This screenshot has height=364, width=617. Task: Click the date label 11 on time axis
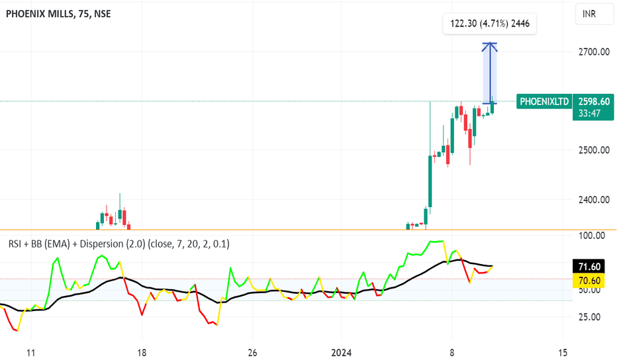point(30,353)
